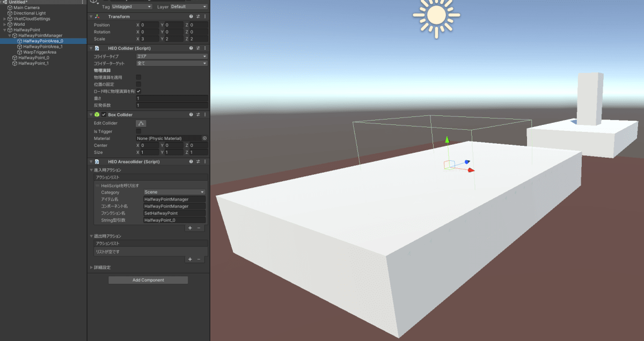644x341 pixels.
Task: Click the HEO Collider script icon
Action: [97, 48]
